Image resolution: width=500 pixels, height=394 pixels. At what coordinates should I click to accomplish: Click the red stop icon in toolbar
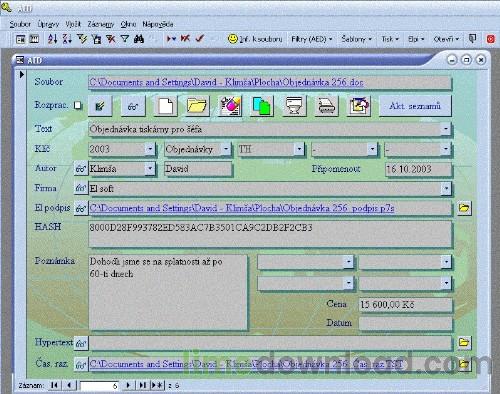(x=491, y=39)
